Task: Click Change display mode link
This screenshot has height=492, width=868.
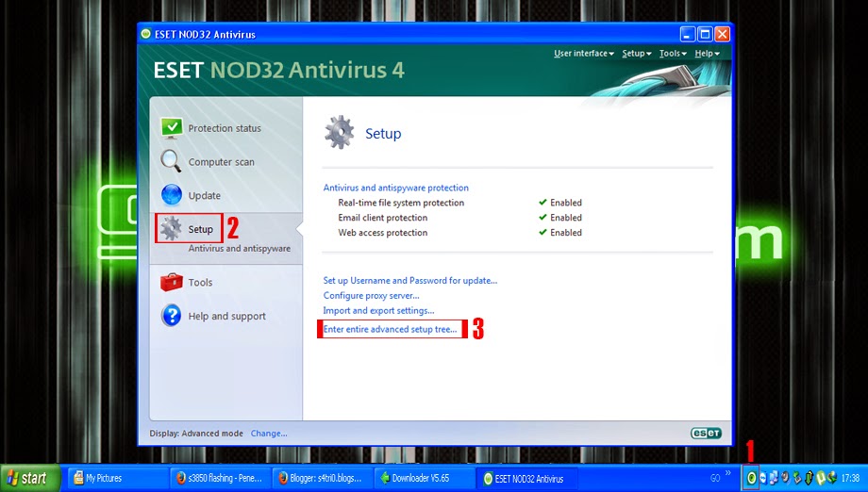Action: point(269,434)
